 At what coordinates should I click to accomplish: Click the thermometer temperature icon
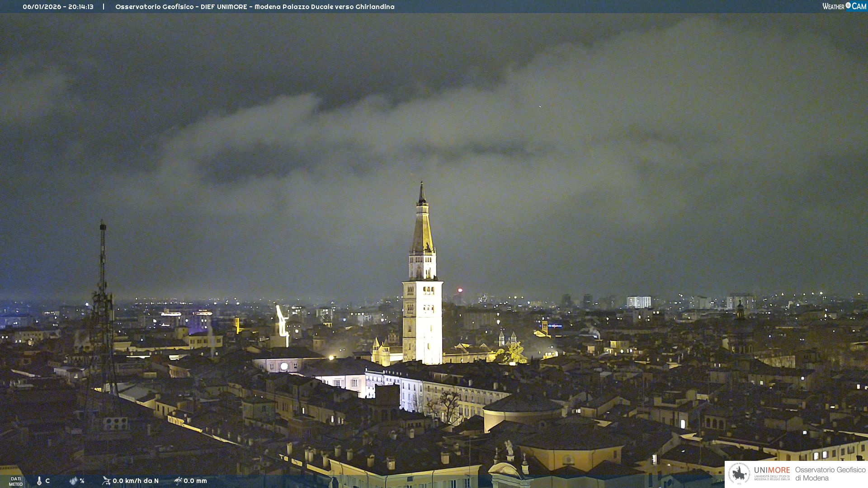click(39, 481)
